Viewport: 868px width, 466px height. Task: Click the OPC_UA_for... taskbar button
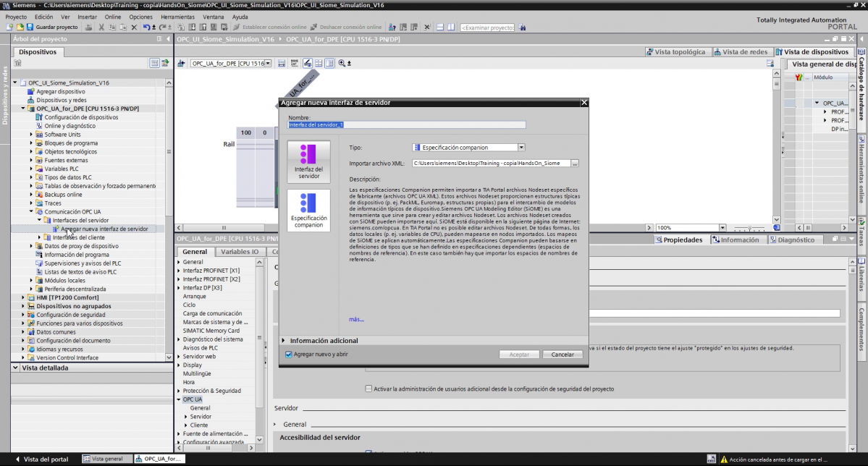pyautogui.click(x=159, y=459)
